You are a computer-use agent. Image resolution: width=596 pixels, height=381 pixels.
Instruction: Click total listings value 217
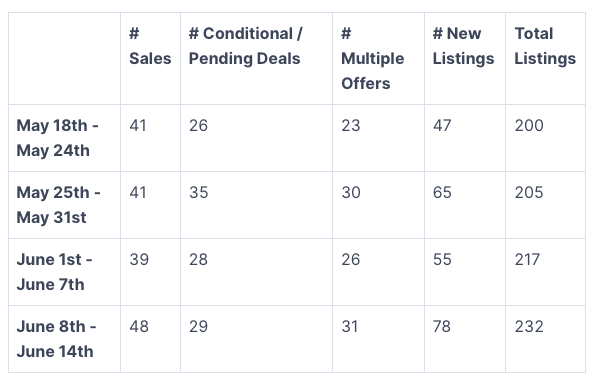[x=527, y=259]
